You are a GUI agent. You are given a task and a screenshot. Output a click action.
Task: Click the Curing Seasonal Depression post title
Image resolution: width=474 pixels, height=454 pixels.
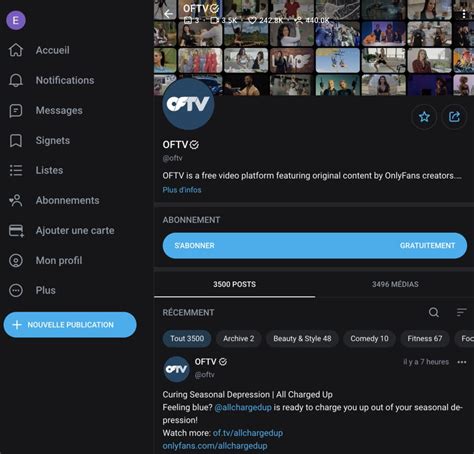[x=247, y=395]
